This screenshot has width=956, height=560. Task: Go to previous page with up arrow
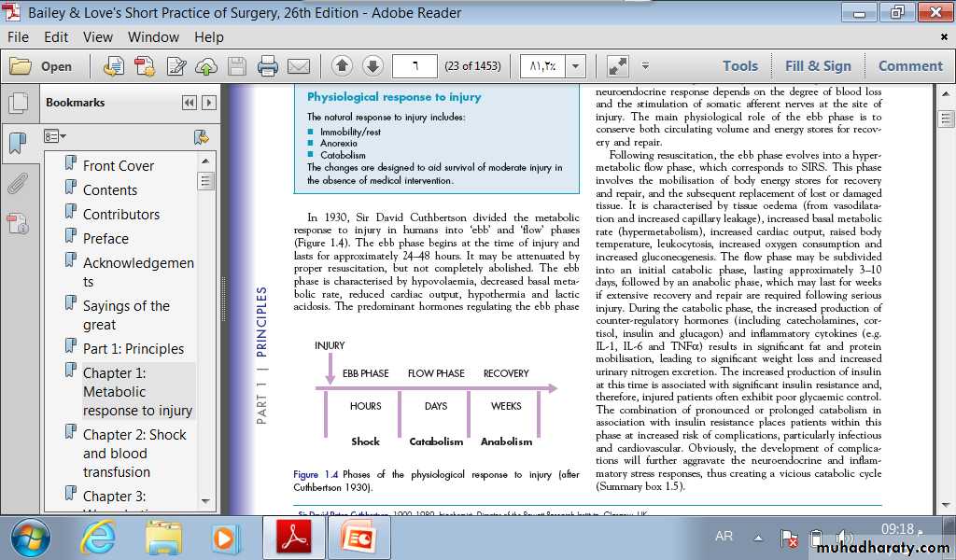pos(342,66)
